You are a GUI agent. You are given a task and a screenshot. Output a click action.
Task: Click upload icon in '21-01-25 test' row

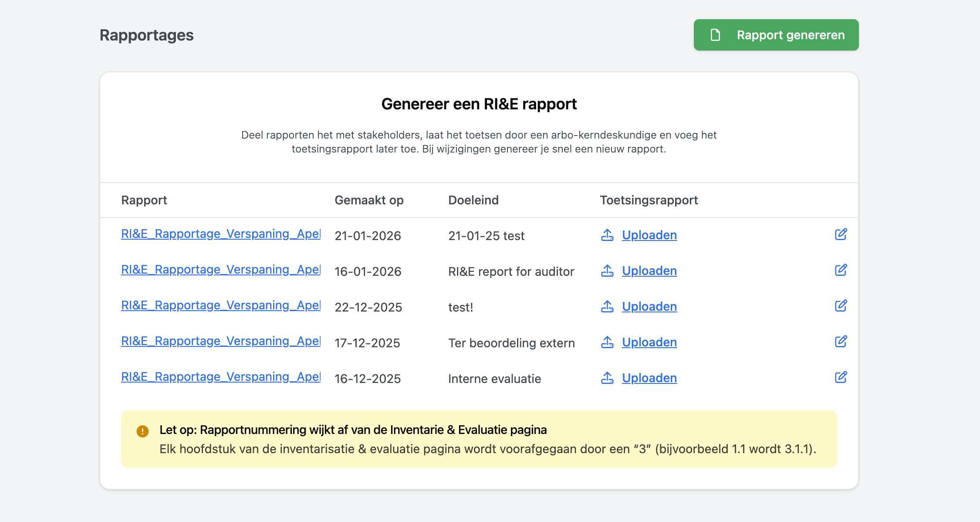(x=607, y=235)
